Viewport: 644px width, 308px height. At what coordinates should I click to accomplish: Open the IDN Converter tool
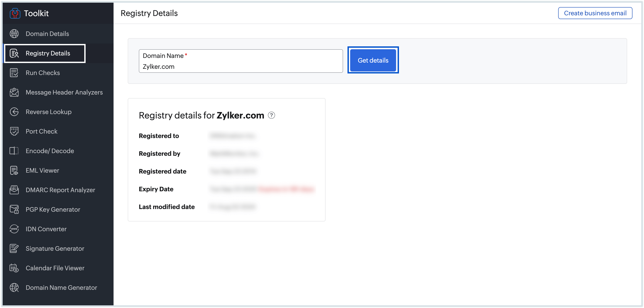(x=46, y=229)
